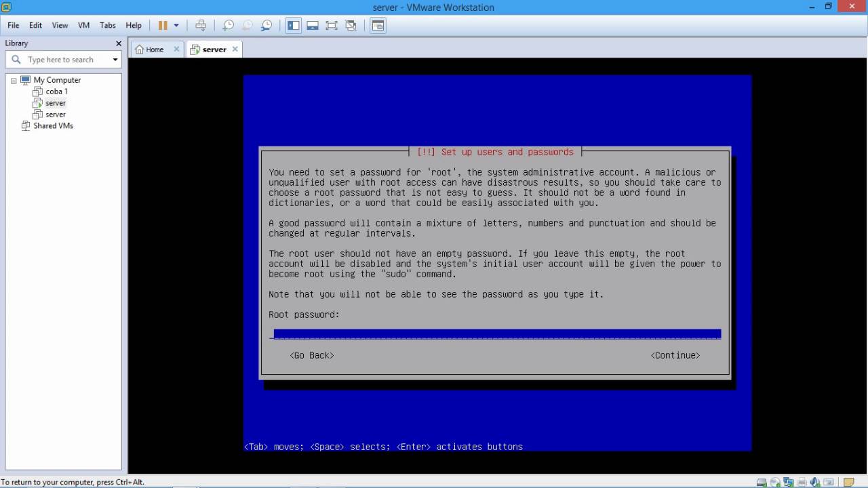Click the message log note icon

848,482
